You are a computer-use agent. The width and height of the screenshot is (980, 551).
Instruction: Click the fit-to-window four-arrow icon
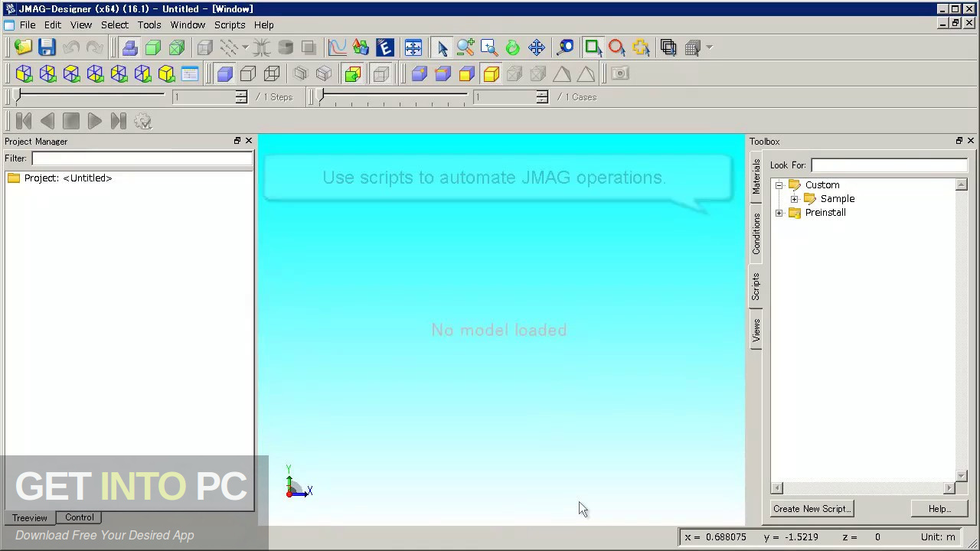pos(413,47)
